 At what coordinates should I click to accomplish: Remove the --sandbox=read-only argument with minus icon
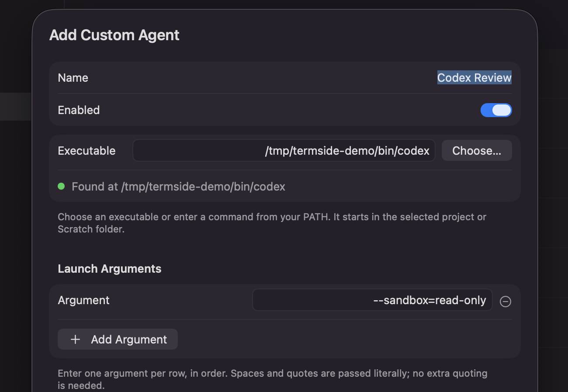click(506, 302)
